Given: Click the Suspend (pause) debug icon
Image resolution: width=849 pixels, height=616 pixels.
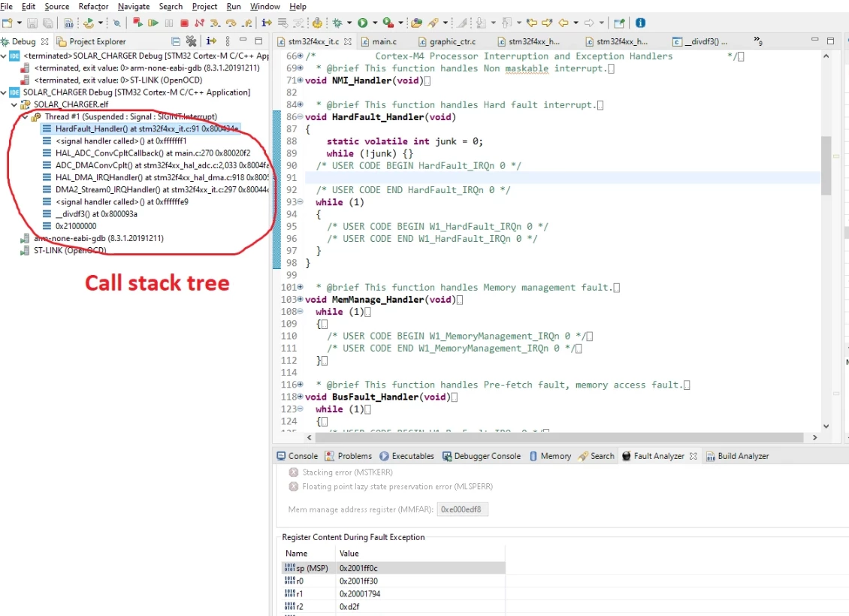Looking at the screenshot, I should tap(169, 23).
